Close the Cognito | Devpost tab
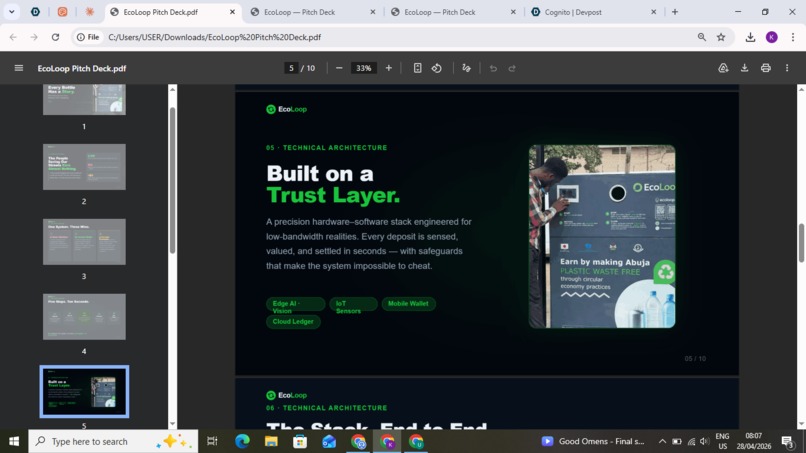The image size is (806, 453). click(x=653, y=12)
